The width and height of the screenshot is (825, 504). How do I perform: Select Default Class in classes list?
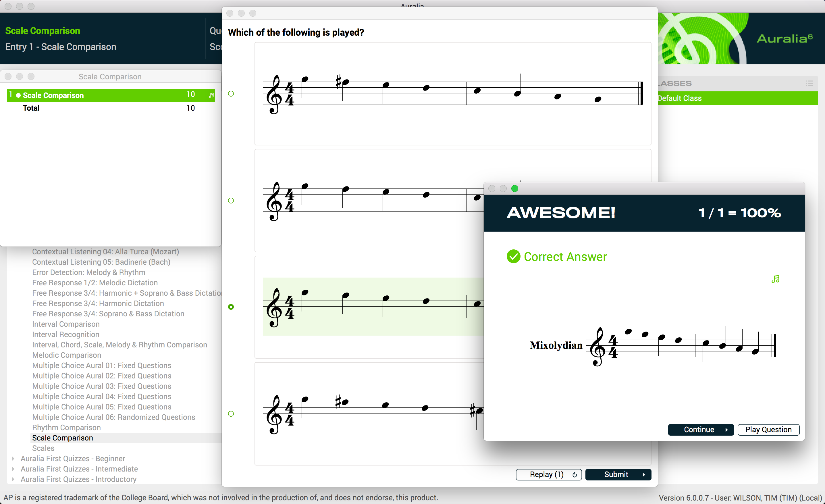point(680,99)
